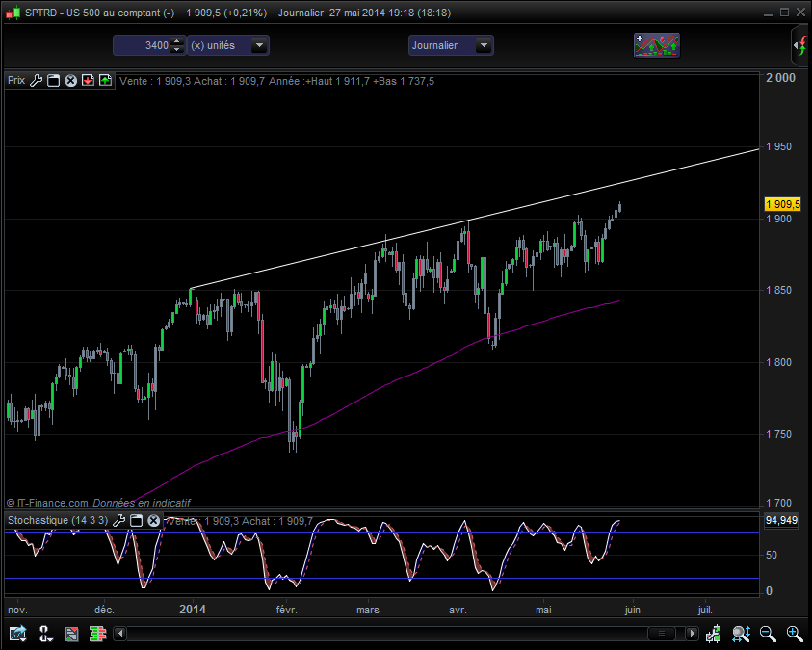Click the 3400 units input field
Screen dimensions: 812x650
pos(143,45)
